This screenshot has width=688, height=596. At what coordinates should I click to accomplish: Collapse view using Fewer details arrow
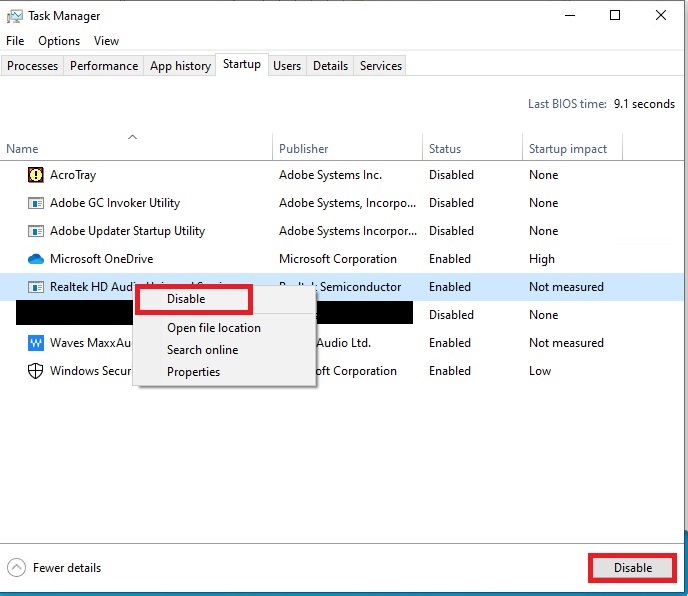(16, 567)
